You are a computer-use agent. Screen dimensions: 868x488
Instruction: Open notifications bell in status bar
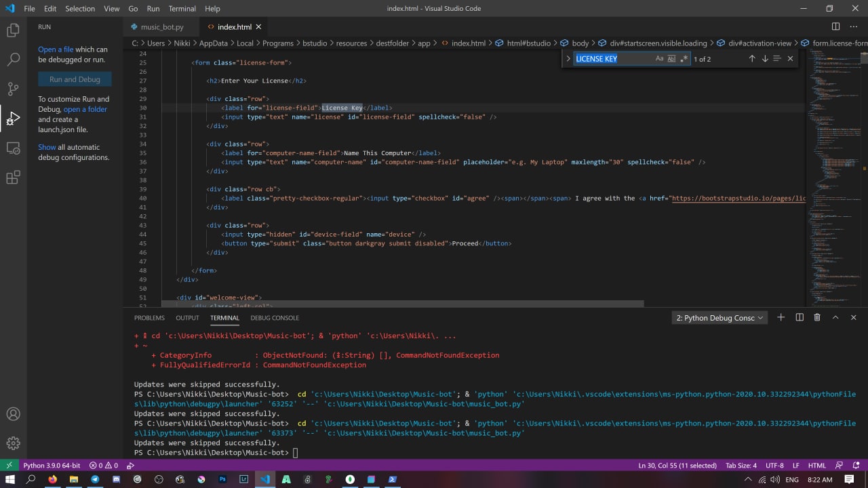[x=855, y=466]
